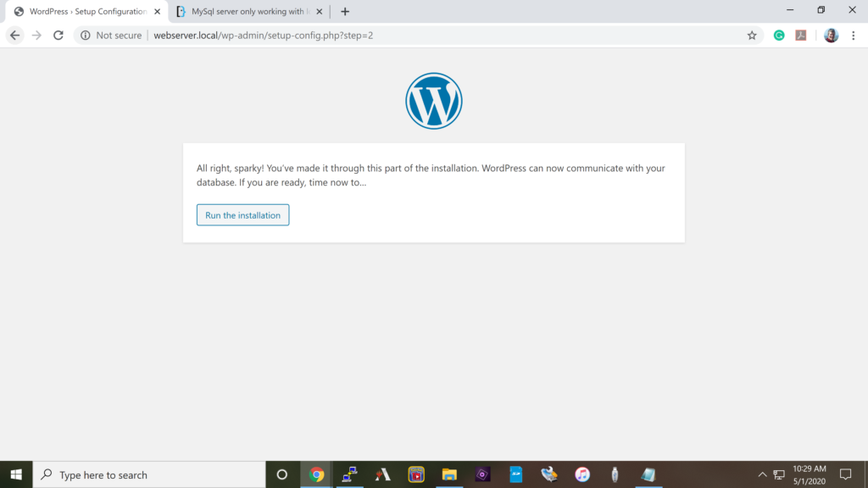Open the Windows Start menu

pyautogui.click(x=16, y=474)
